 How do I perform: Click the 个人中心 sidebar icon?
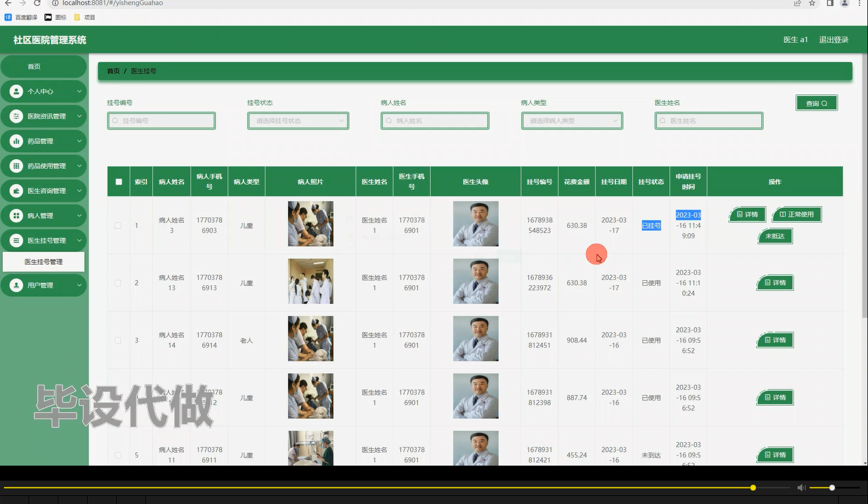17,91
